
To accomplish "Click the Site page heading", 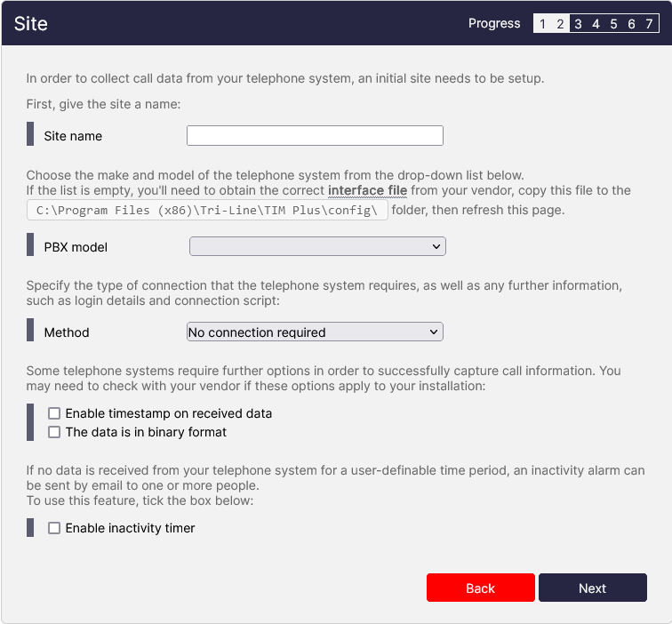I will click(31, 24).
